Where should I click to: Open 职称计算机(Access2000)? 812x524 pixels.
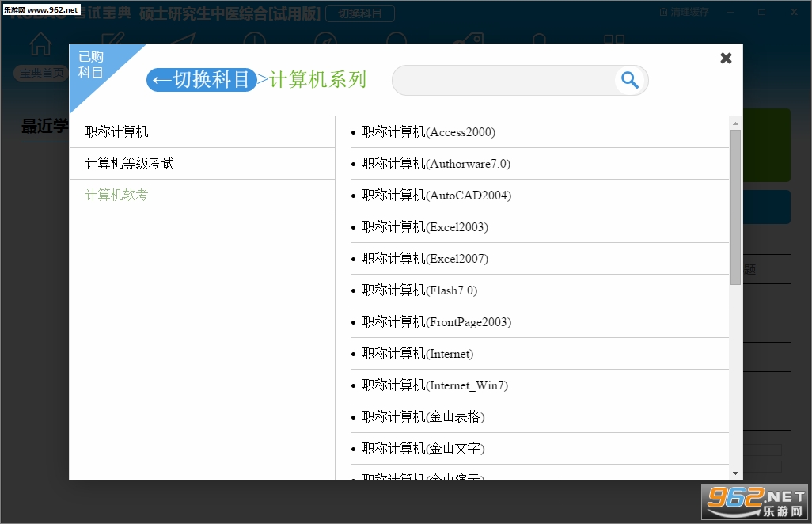[540, 132]
